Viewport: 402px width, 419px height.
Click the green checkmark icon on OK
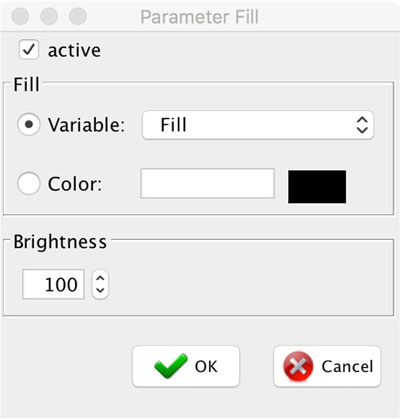point(170,366)
